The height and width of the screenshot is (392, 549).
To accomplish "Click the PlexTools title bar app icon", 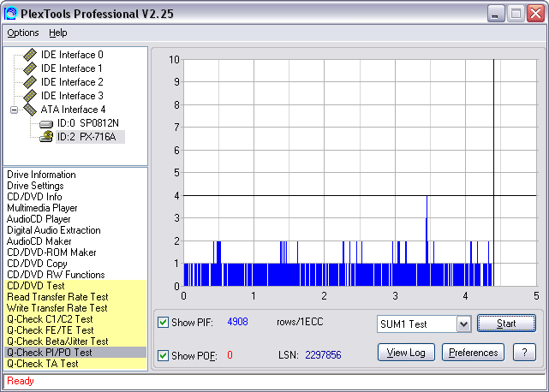I will (x=10, y=14).
